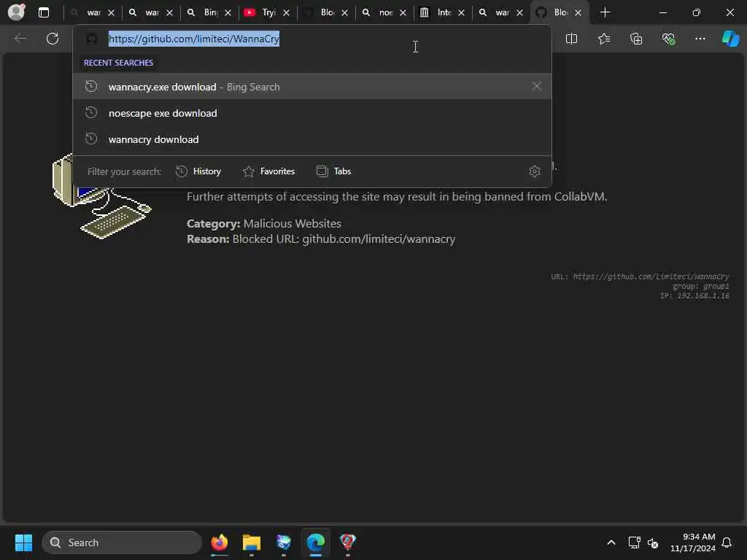Screen dimensions: 747x560
Task: Open the taskbar app beside File Explorer
Action: (284, 542)
